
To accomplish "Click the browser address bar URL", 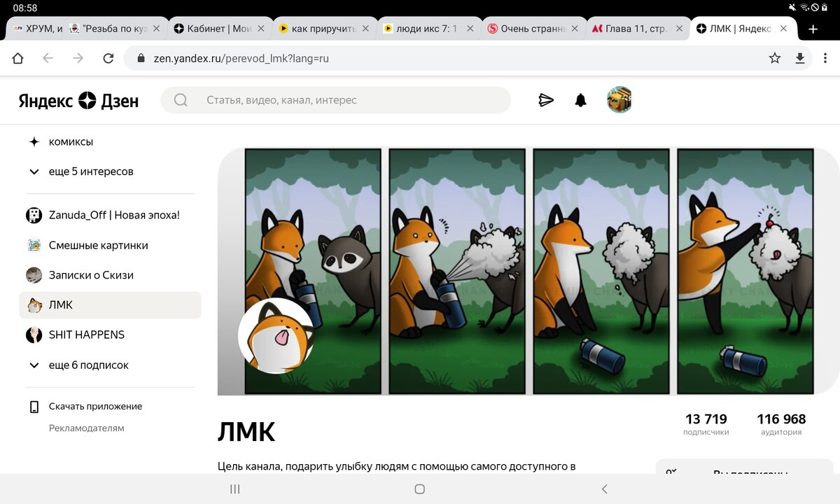I will point(241,58).
